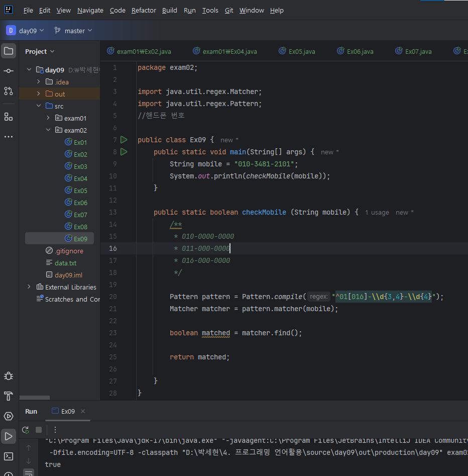Screen dimensions: 468x476
Task: Expand the out folder
Action: click(x=39, y=93)
